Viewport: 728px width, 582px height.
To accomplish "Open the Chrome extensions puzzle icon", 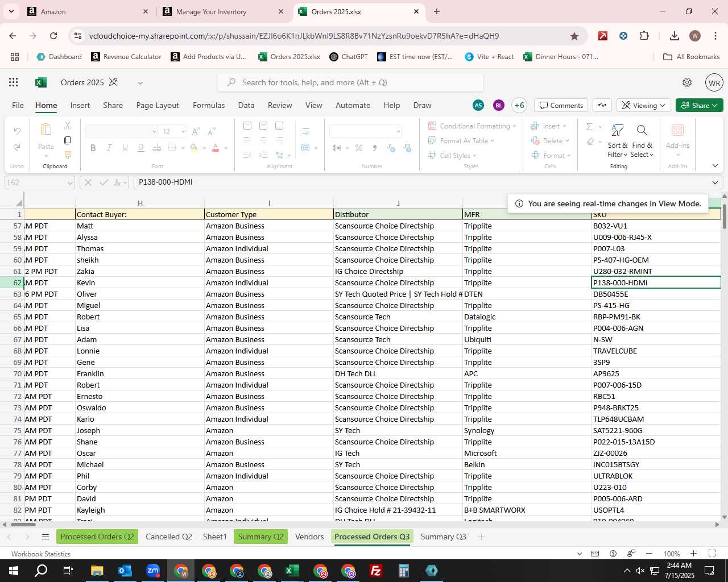I will (x=644, y=36).
